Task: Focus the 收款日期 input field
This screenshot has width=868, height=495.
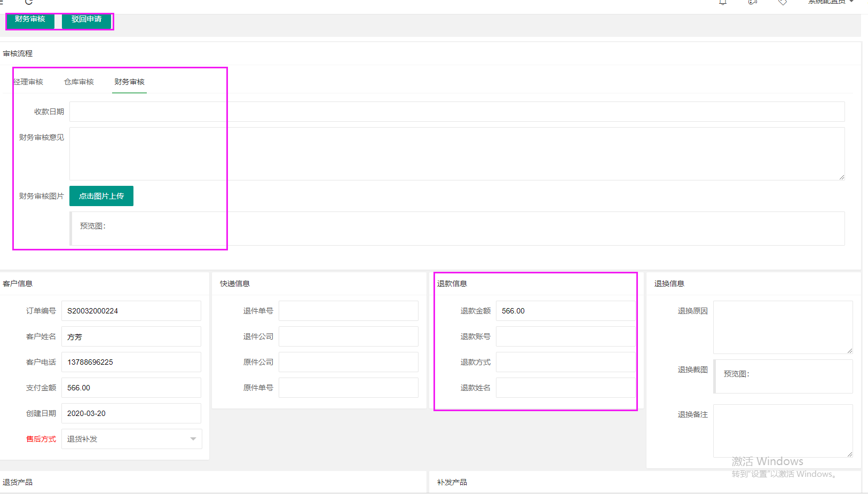Action: coord(457,112)
